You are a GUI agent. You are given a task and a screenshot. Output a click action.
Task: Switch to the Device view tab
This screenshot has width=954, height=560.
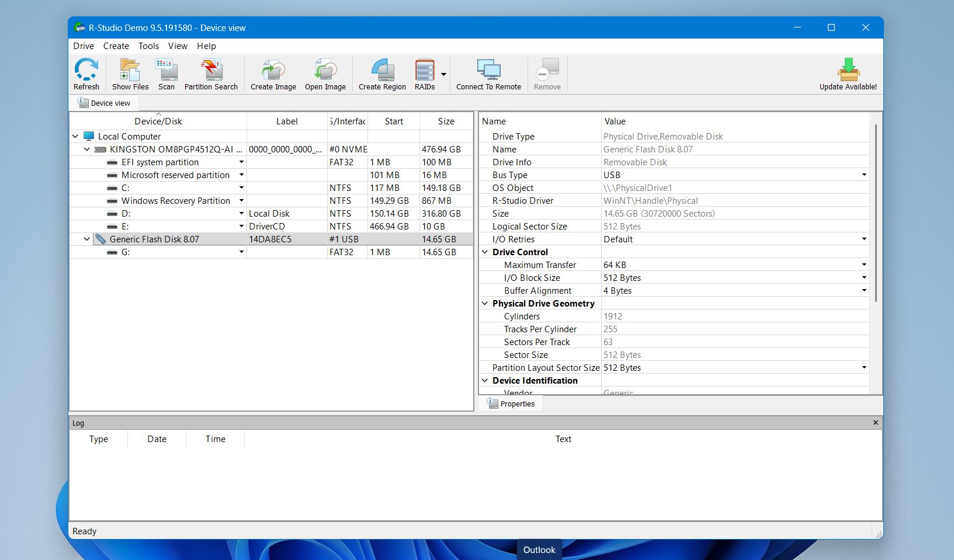coord(105,103)
